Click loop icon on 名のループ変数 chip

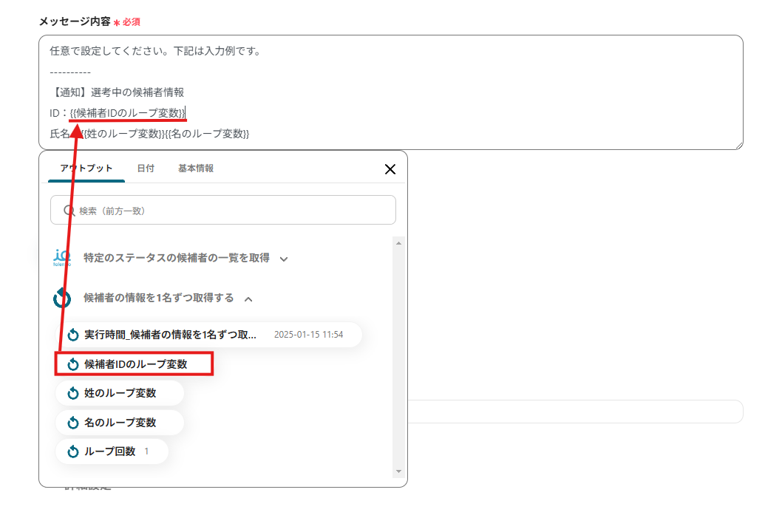[x=73, y=423]
